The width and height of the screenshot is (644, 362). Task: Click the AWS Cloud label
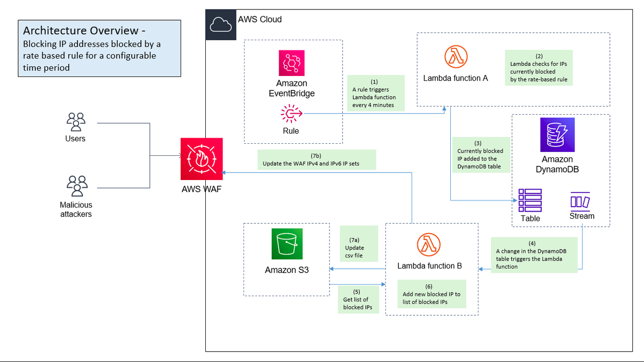tap(260, 20)
